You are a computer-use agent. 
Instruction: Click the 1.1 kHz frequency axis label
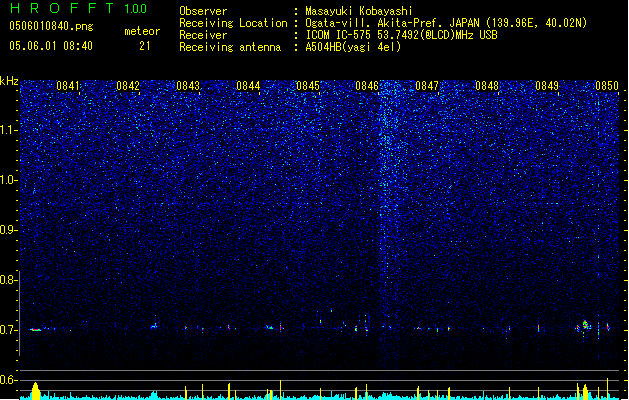(x=8, y=130)
